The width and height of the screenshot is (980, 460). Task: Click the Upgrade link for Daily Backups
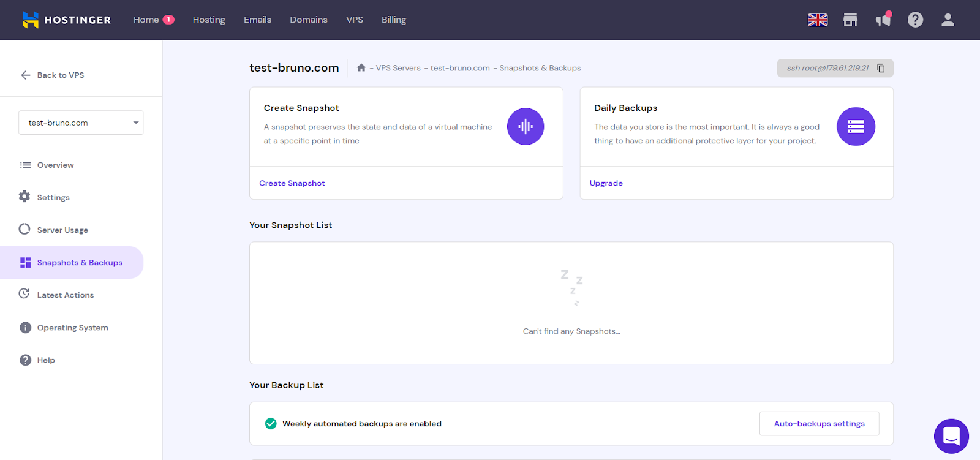[x=606, y=183]
